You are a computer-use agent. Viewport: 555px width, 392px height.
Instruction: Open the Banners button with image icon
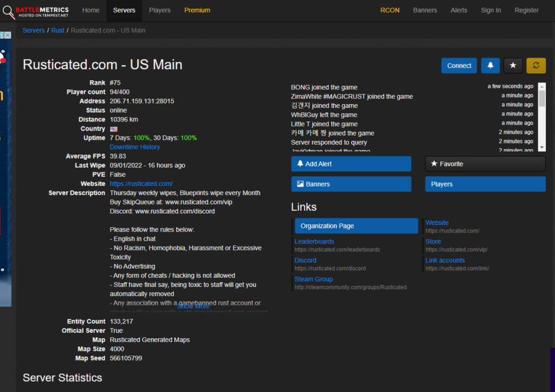pos(351,184)
